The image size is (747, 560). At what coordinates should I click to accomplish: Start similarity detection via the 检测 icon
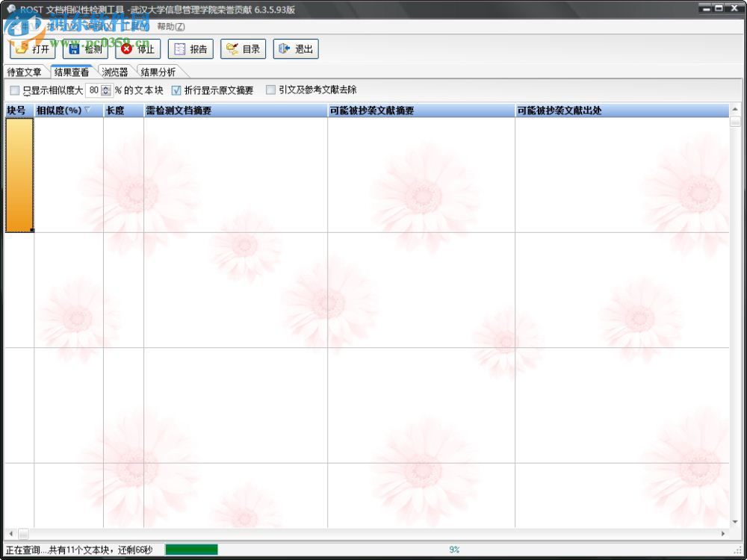(84, 49)
